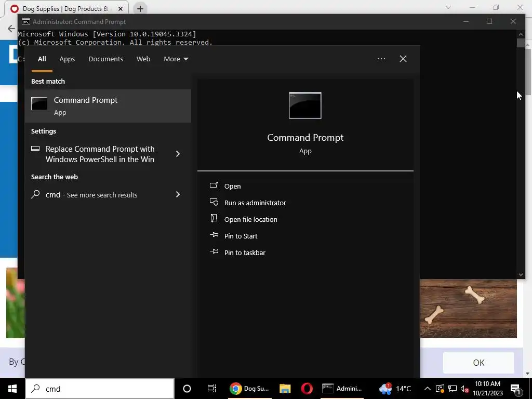Click the Pin to taskbar pin icon
532x399 pixels.
point(214,252)
